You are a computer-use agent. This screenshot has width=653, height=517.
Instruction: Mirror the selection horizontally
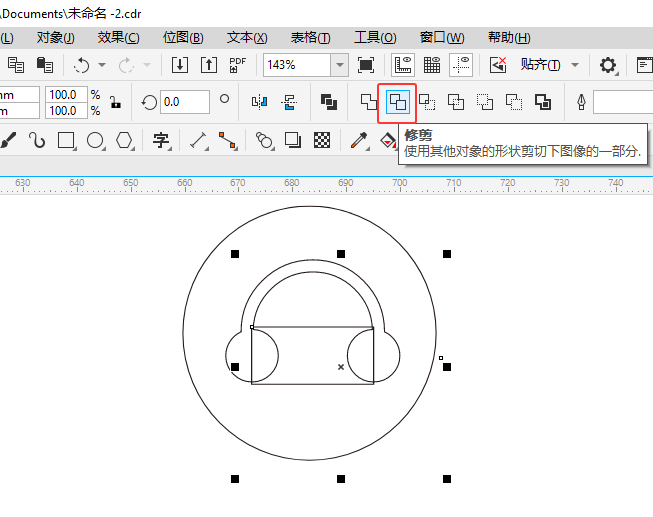coord(260,102)
